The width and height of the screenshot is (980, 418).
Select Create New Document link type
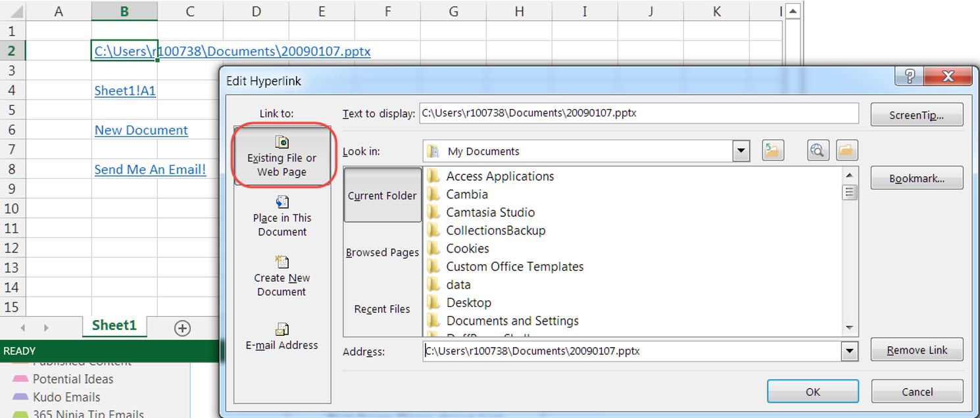282,276
